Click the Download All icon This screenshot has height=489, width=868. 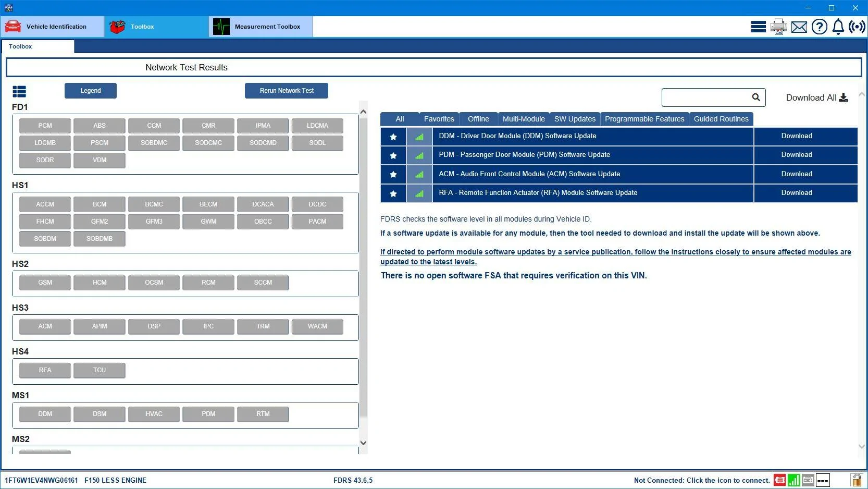click(844, 97)
